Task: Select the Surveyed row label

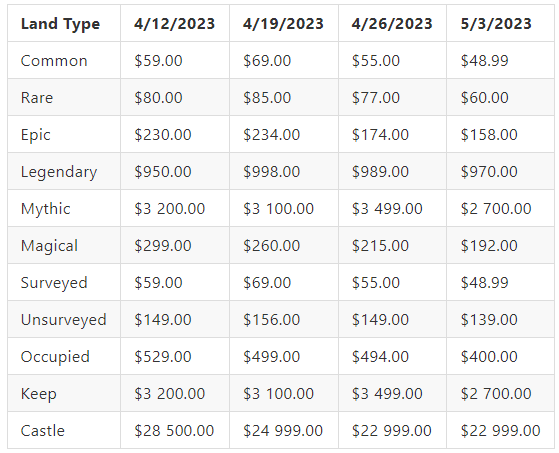Action: pos(54,283)
